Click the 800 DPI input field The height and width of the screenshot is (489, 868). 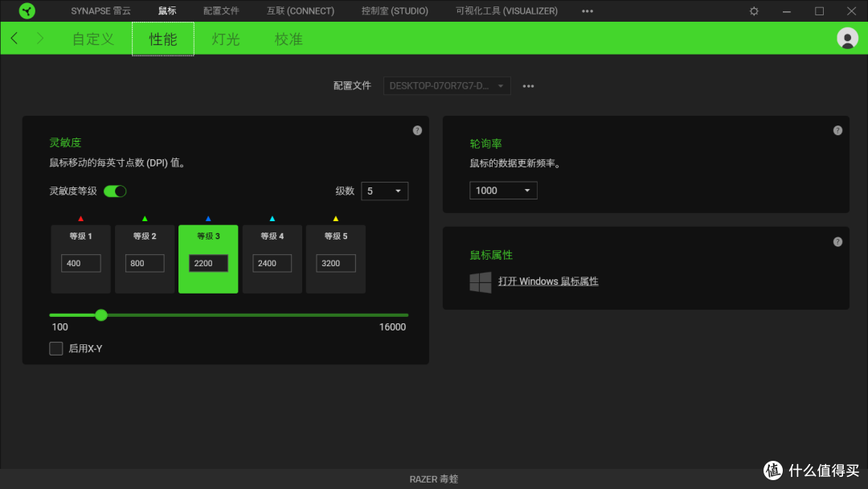pyautogui.click(x=145, y=263)
